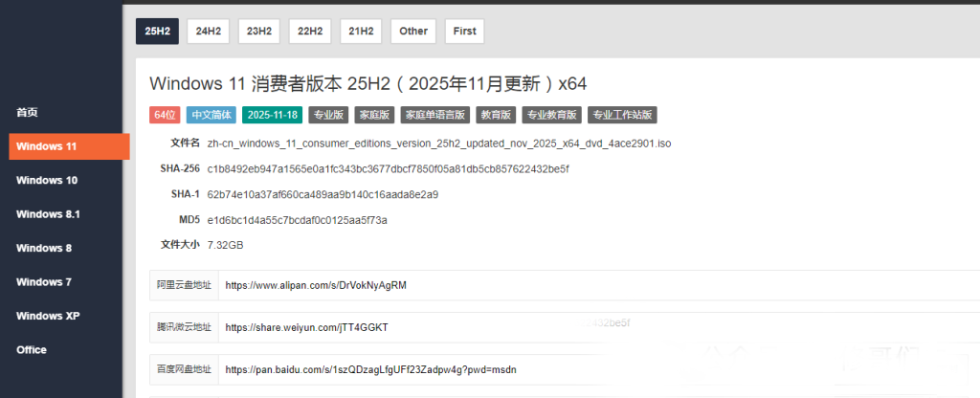Screen dimensions: 980x398
Task: Click the MD5 label
Action: (x=189, y=220)
